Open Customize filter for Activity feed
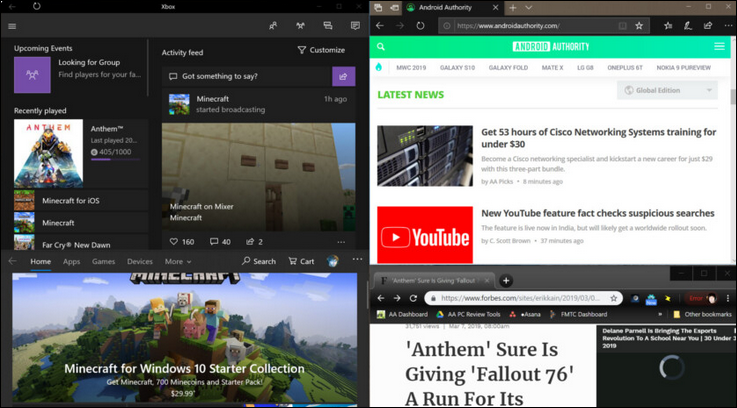 point(321,49)
